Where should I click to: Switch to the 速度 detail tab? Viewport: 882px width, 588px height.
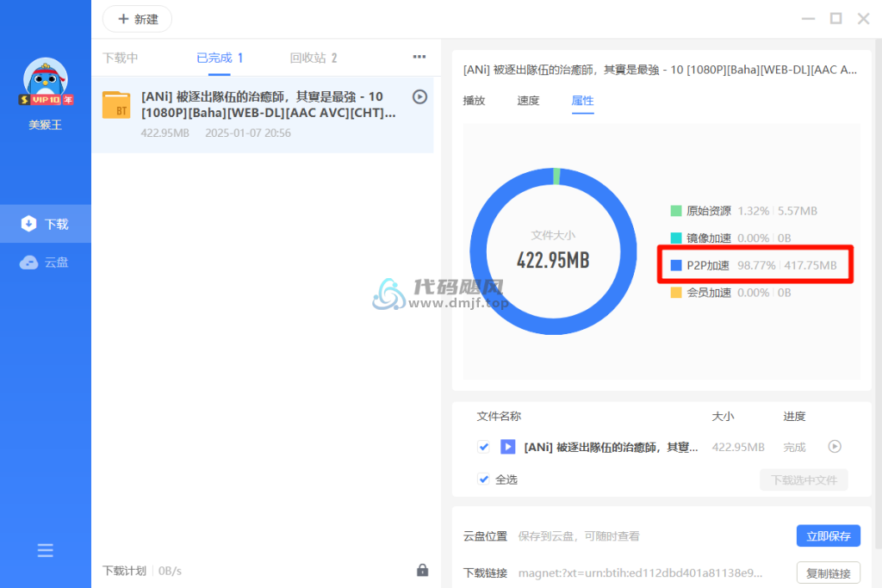[x=528, y=101]
